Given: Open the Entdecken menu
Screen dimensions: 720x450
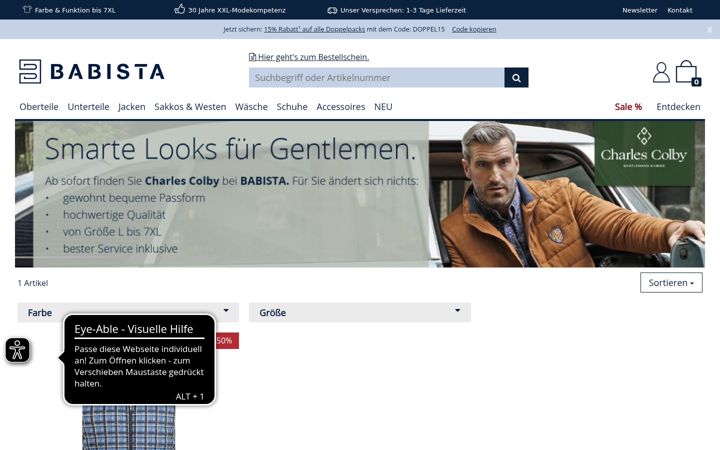Looking at the screenshot, I should tap(678, 107).
